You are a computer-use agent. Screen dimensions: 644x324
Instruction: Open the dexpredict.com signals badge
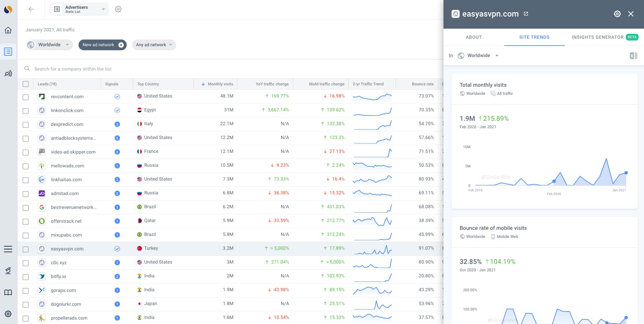tap(117, 124)
